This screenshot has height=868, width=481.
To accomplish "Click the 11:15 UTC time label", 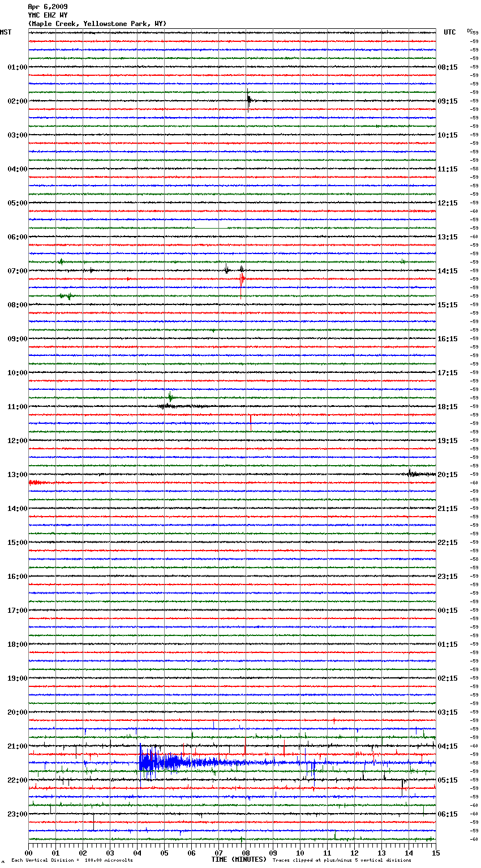I will point(448,169).
